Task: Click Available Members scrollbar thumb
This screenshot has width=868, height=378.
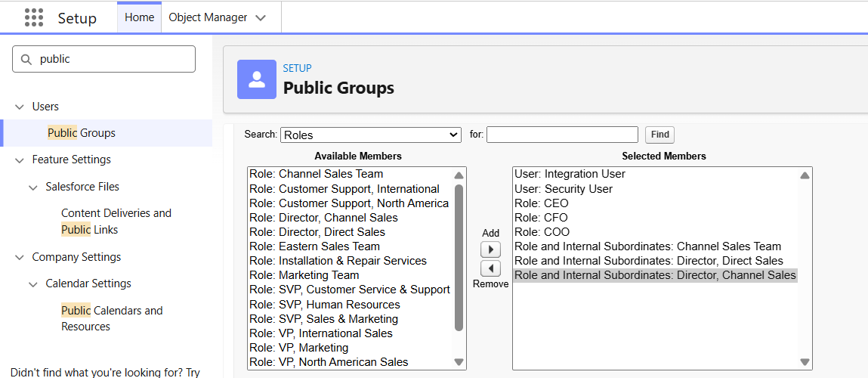Action: (x=459, y=257)
